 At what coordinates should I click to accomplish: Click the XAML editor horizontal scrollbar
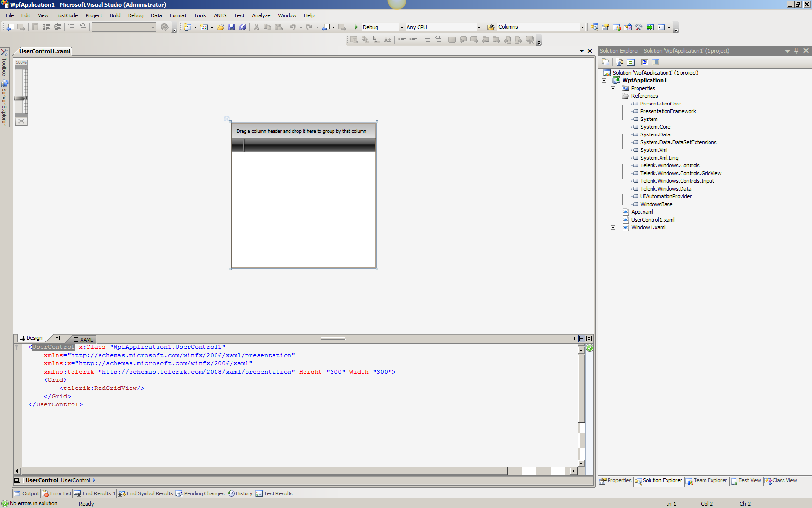(x=295, y=471)
